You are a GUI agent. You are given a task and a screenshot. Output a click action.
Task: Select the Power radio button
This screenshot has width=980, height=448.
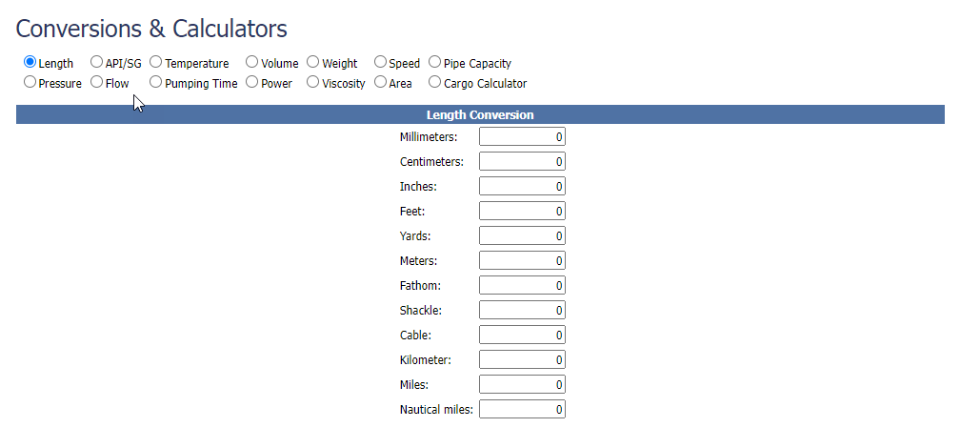click(x=252, y=83)
